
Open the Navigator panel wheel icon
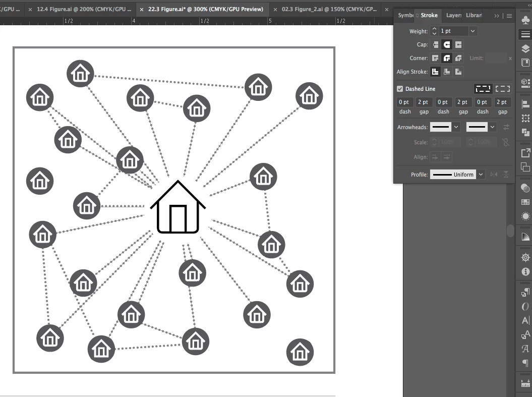pos(525,258)
